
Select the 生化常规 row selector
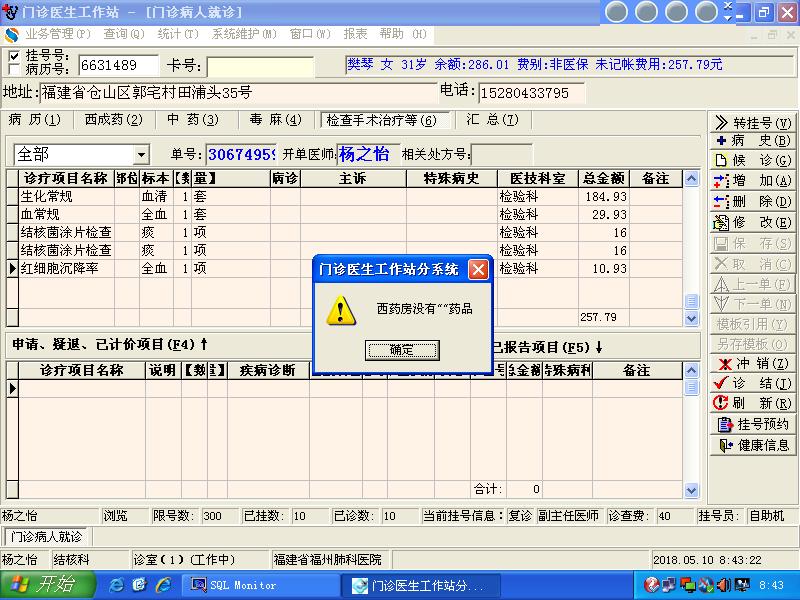tap(12, 196)
